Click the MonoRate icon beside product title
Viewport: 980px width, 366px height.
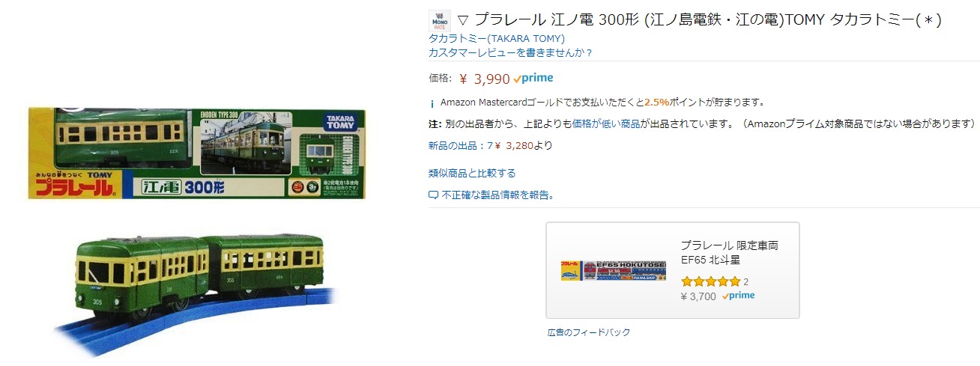(439, 20)
